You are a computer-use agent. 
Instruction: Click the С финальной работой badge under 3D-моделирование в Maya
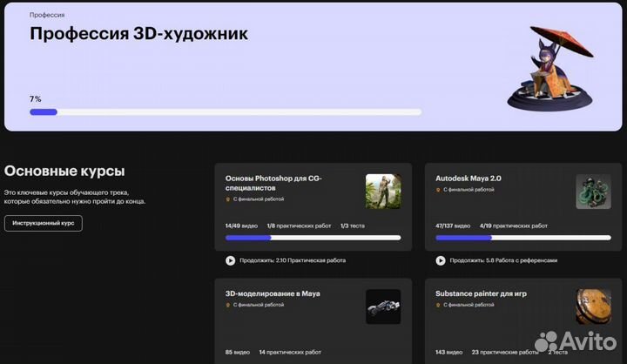pyautogui.click(x=254, y=305)
